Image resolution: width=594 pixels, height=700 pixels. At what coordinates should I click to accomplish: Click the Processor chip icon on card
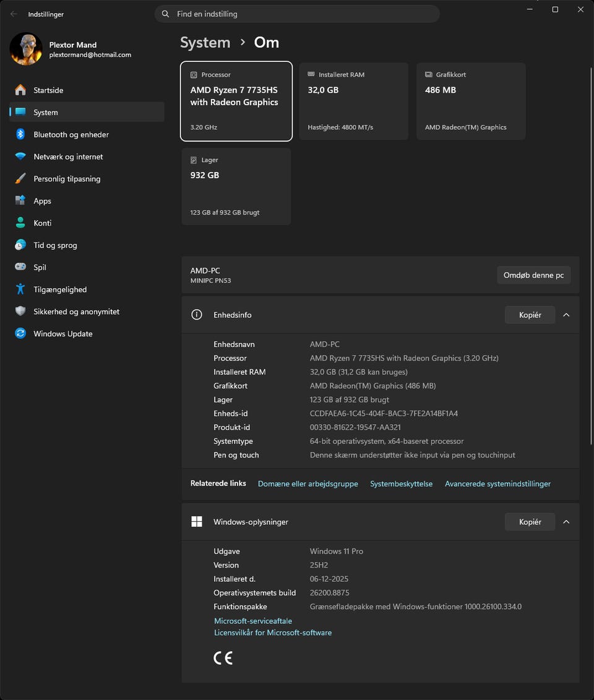pyautogui.click(x=194, y=75)
